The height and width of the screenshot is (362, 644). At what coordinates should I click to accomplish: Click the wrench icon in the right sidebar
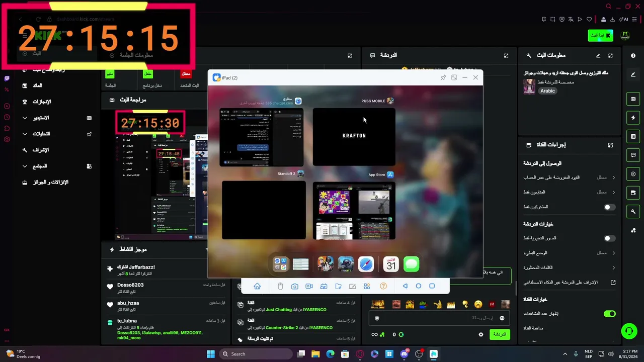(633, 211)
